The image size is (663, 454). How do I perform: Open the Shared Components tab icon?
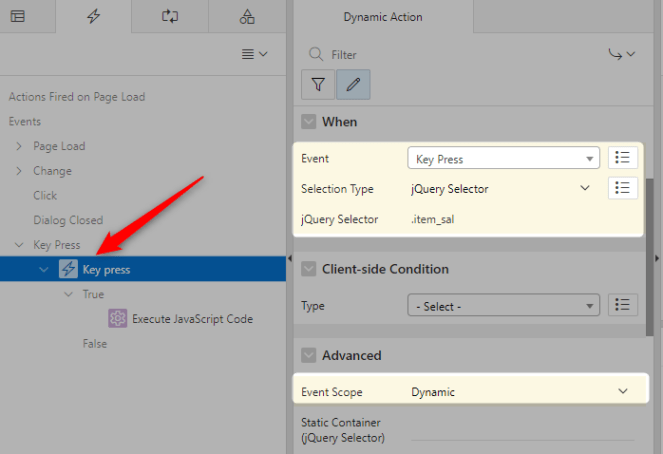246,17
